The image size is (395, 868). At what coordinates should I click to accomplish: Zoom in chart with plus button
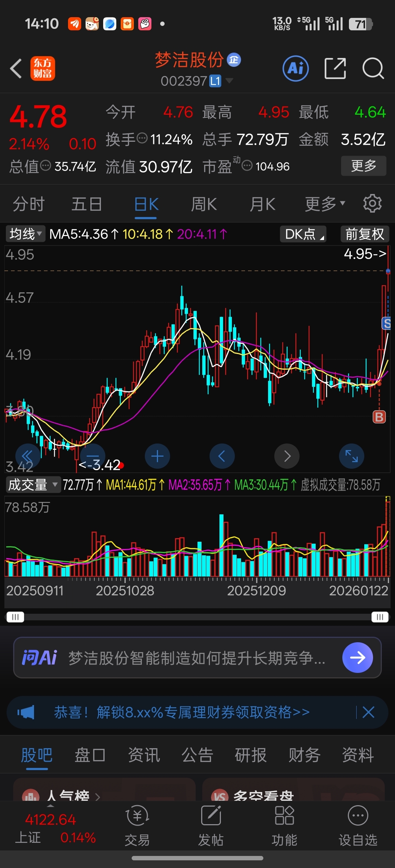[157, 456]
